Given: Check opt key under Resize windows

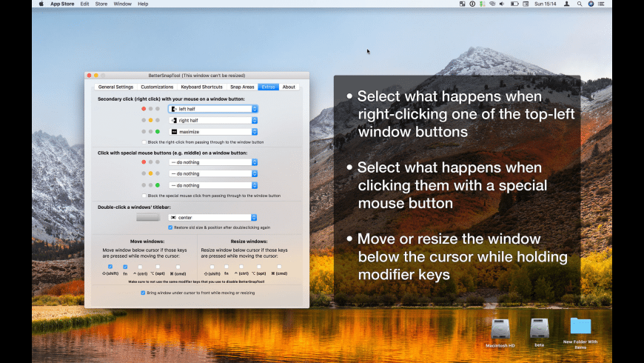Looking at the screenshot, I should 259,267.
